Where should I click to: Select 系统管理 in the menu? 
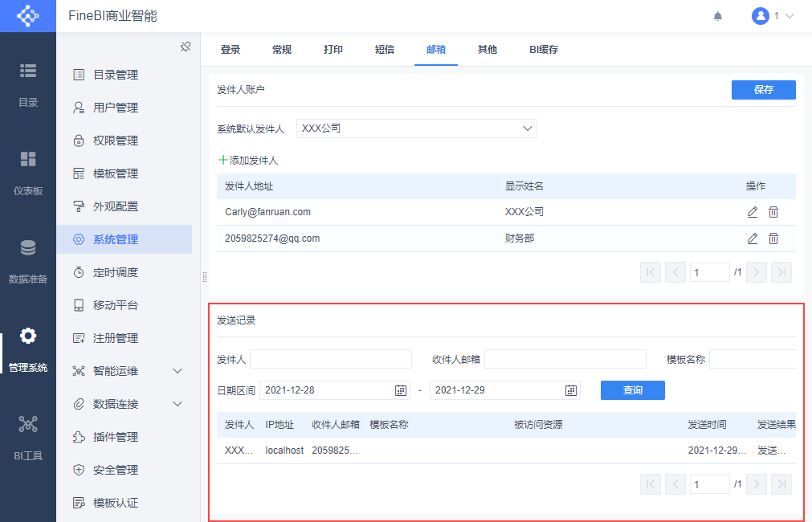(124, 239)
